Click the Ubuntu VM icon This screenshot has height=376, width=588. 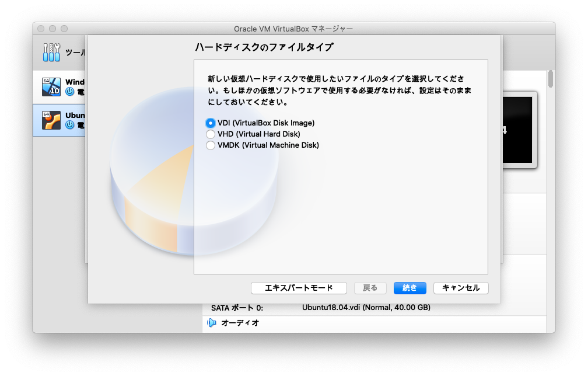(52, 119)
